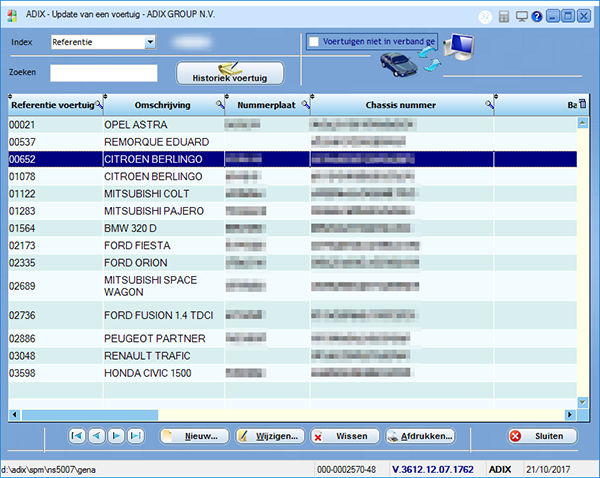This screenshot has width=600, height=478.
Task: Open the calculator icon in title bar
Action: [x=504, y=16]
